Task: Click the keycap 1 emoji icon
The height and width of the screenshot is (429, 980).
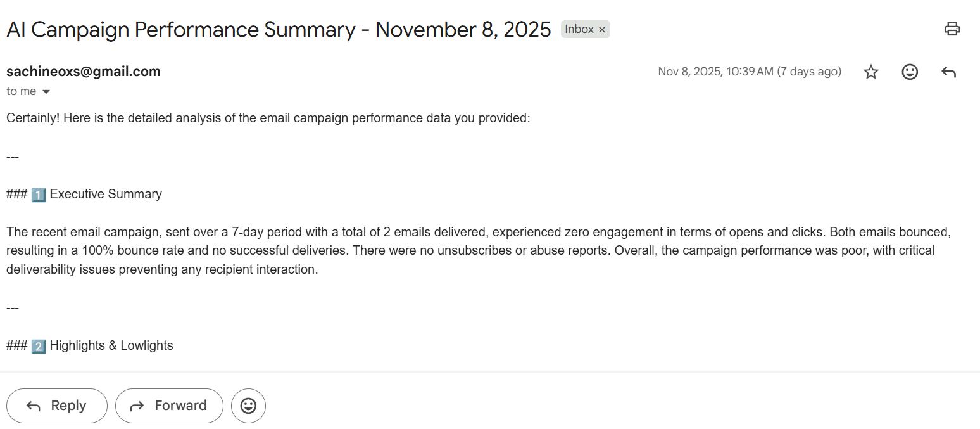Action: tap(38, 195)
